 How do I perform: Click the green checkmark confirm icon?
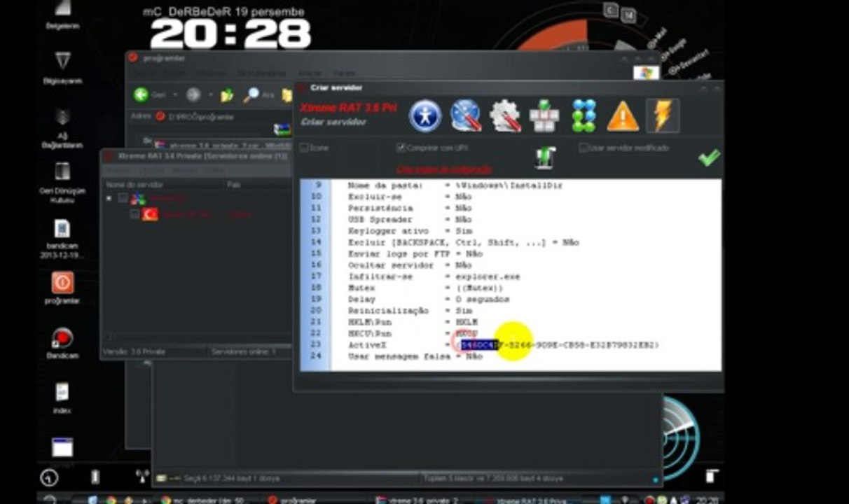(709, 157)
